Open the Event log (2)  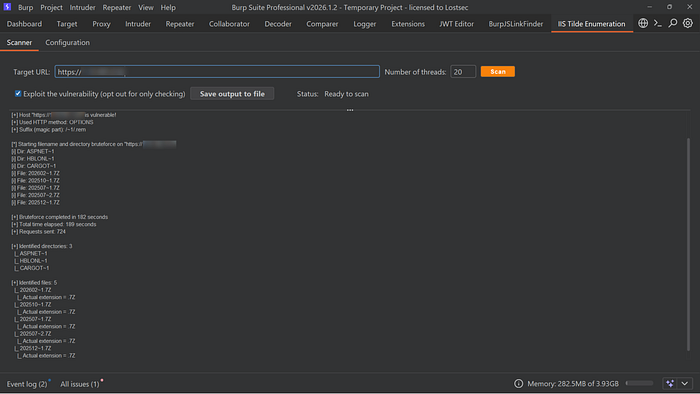pyautogui.click(x=27, y=384)
